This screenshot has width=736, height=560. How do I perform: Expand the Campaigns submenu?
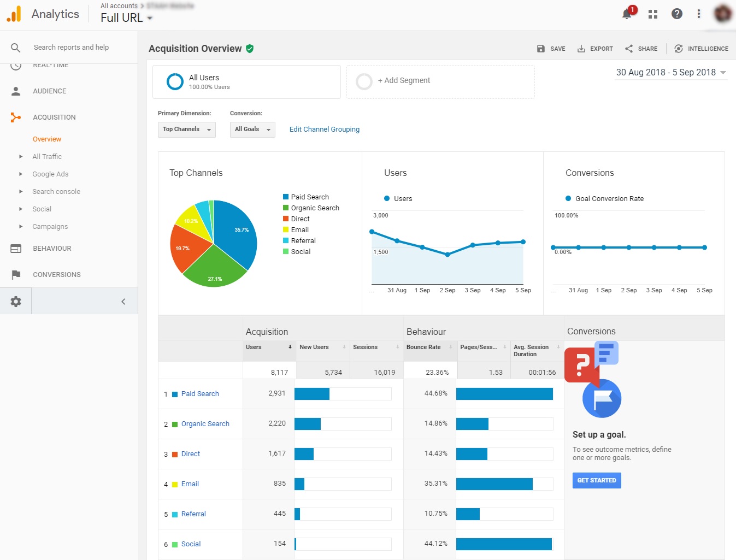click(x=21, y=227)
